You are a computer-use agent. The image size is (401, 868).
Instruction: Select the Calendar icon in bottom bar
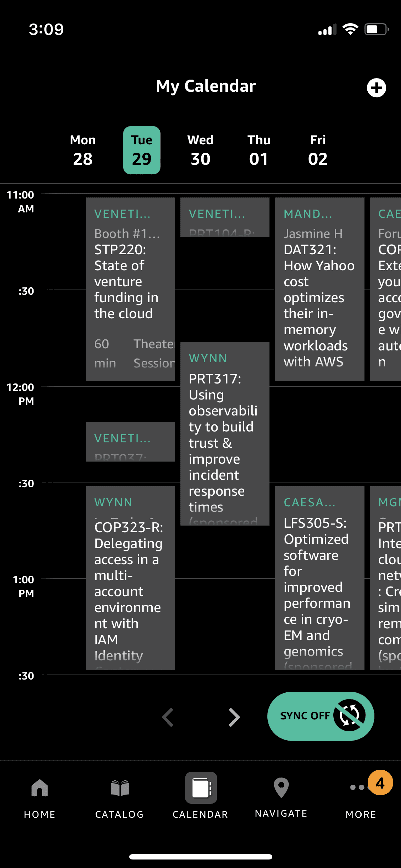(x=200, y=788)
